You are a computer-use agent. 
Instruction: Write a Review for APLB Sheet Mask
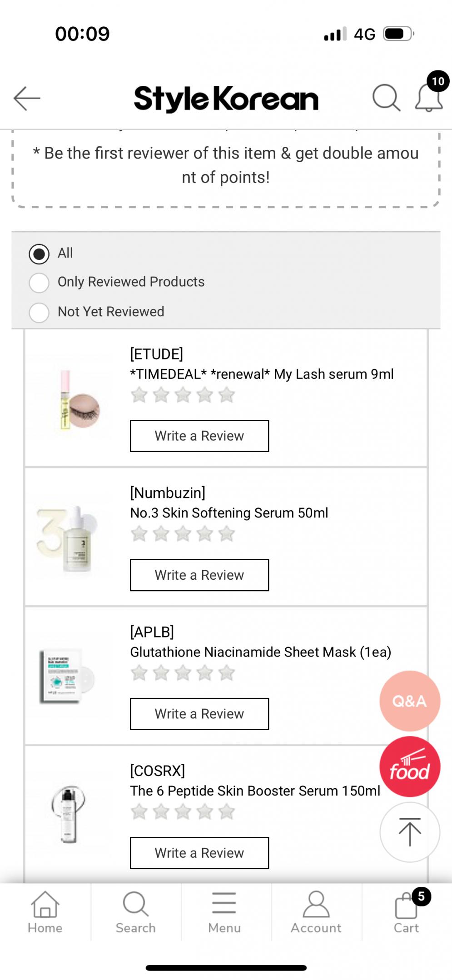199,714
